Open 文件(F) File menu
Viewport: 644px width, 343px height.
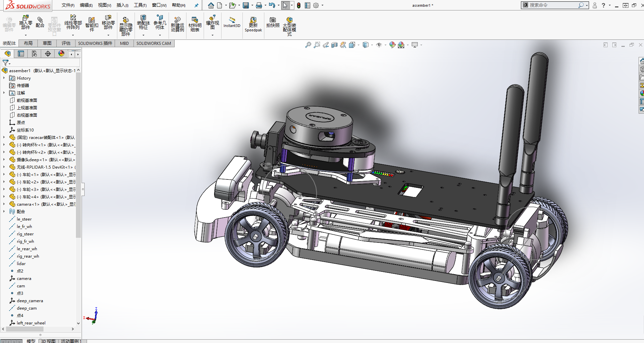tap(68, 5)
